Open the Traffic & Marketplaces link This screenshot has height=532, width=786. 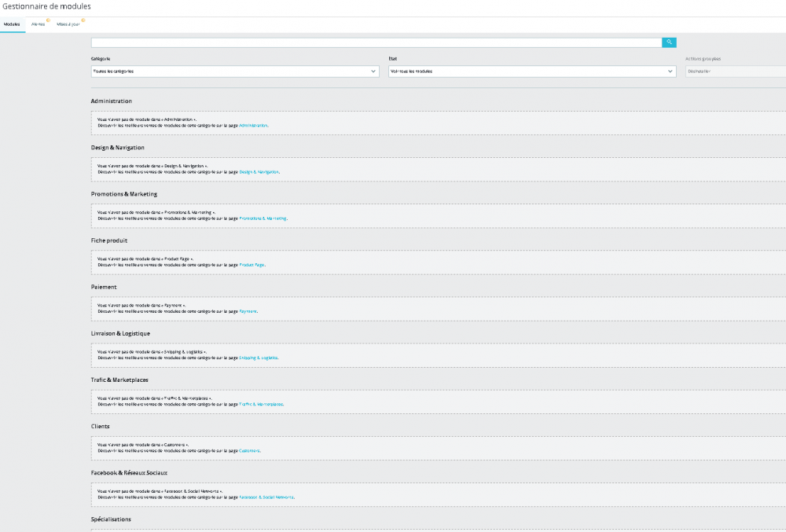[261, 404]
